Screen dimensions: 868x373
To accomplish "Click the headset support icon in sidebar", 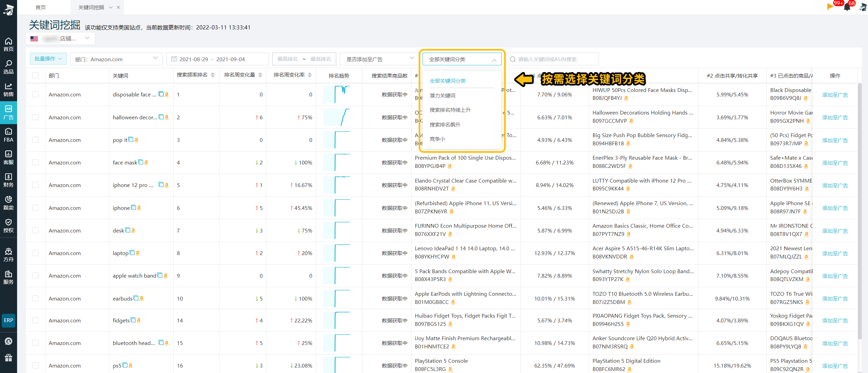I will [8, 341].
